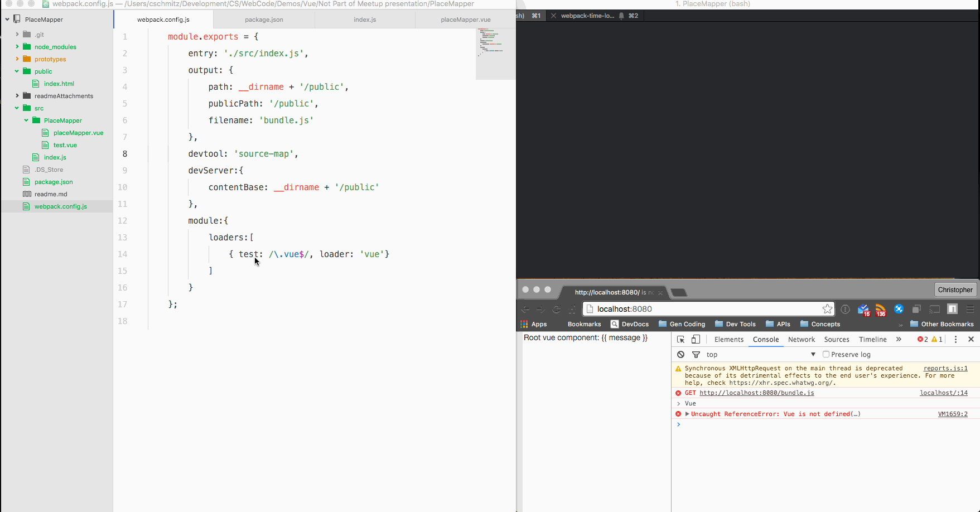The image size is (980, 512).
Task: Bookmark the page with the star icon
Action: [827, 309]
